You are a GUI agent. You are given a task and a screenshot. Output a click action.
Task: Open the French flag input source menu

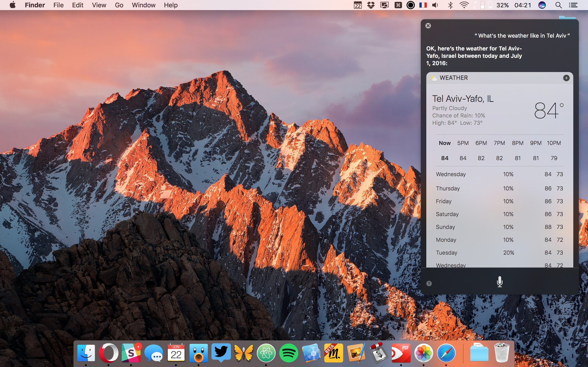pos(423,5)
